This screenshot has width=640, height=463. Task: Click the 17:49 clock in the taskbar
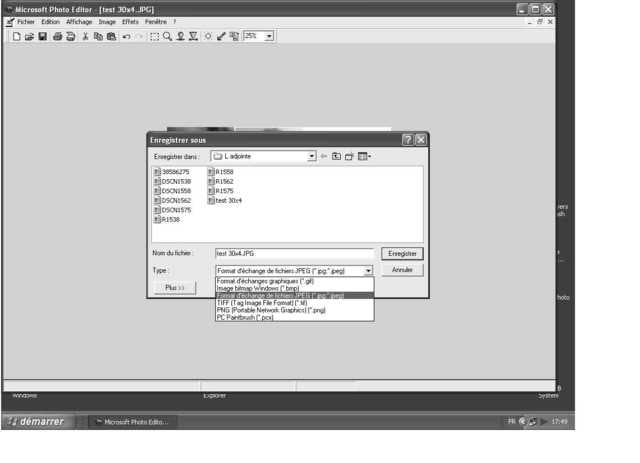[560, 421]
